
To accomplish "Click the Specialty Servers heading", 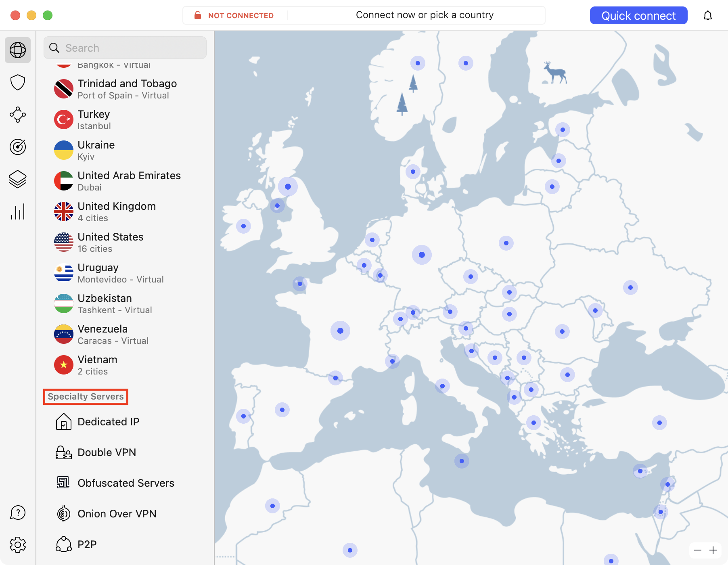I will pos(86,396).
